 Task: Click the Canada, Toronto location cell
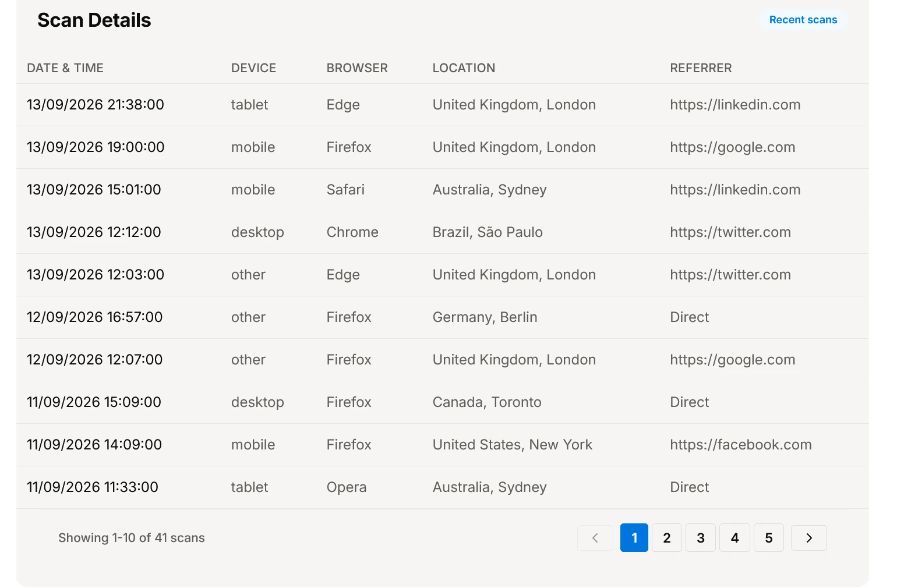coord(487,402)
